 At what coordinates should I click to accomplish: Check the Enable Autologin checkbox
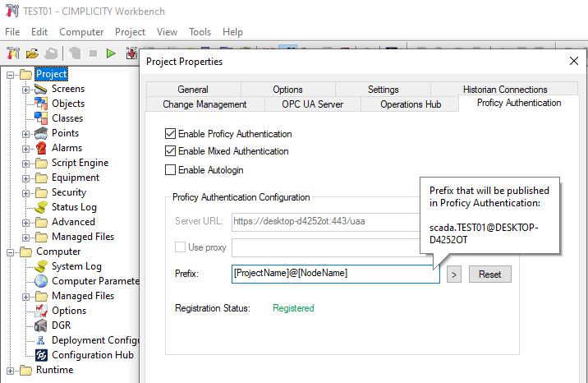click(170, 170)
